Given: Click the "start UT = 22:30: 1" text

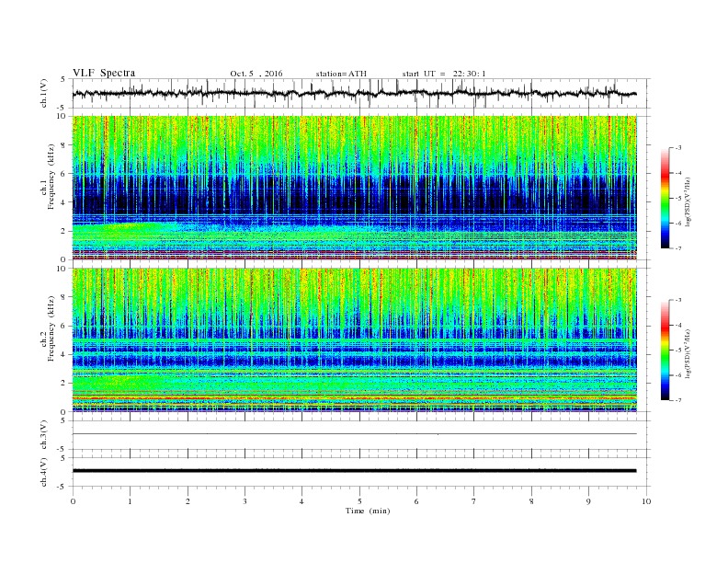Looking at the screenshot, I should (444, 74).
